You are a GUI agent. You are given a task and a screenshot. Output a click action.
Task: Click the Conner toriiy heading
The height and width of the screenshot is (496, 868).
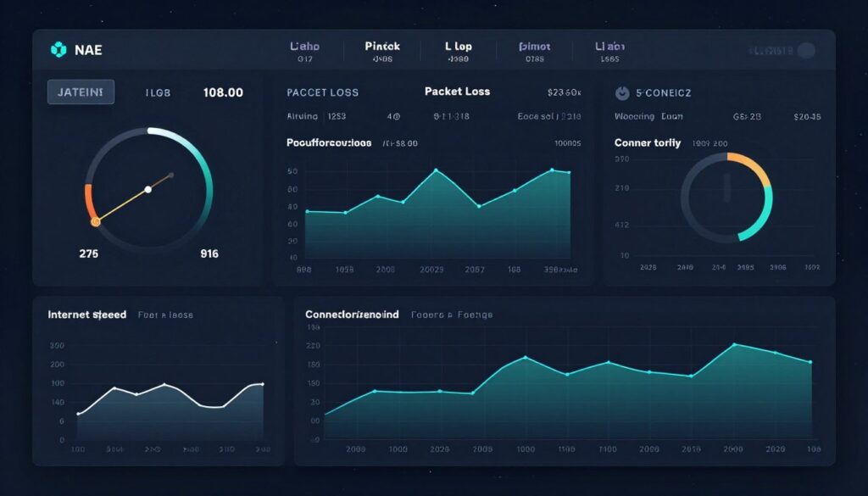pos(647,142)
